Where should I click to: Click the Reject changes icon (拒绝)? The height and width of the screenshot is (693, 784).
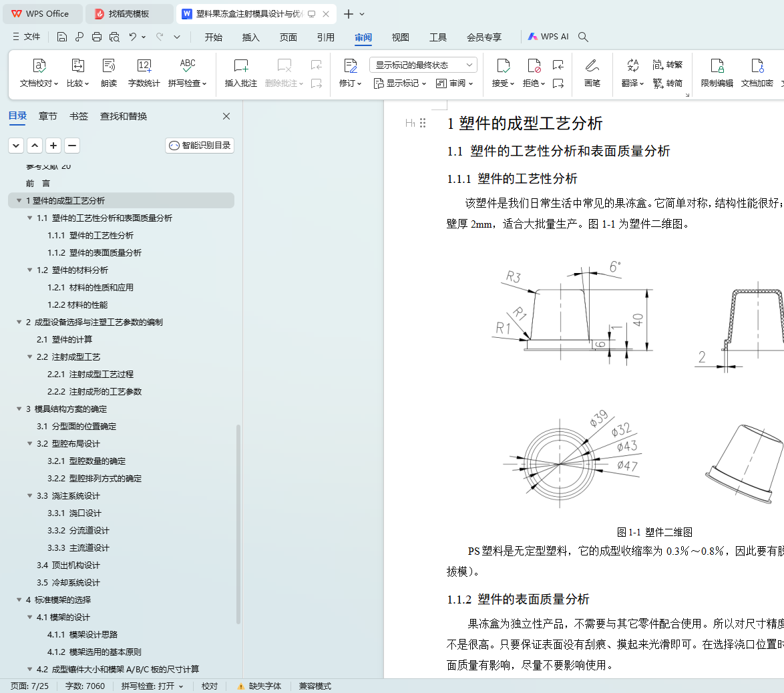[534, 73]
